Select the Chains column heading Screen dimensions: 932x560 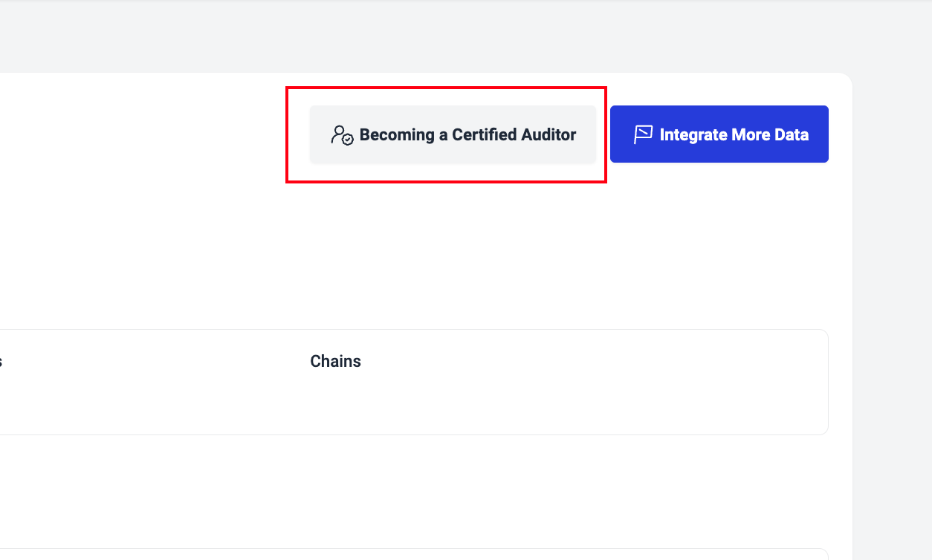click(335, 362)
